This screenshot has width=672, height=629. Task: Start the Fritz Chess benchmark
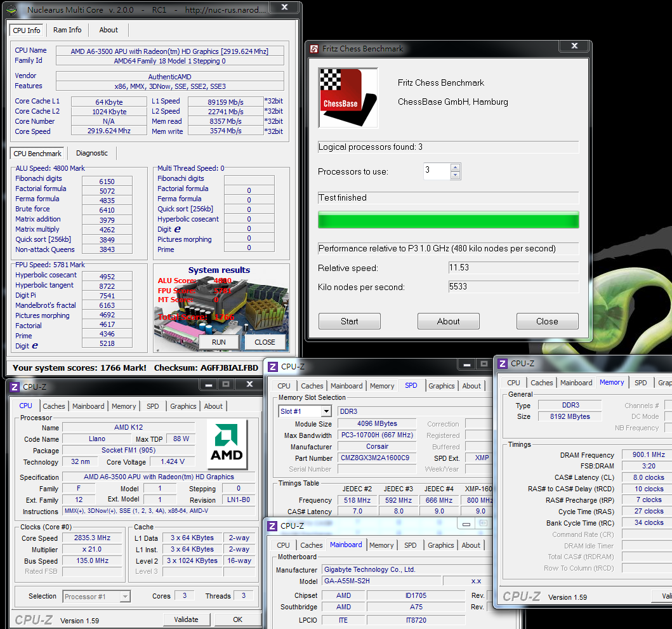pyautogui.click(x=349, y=321)
